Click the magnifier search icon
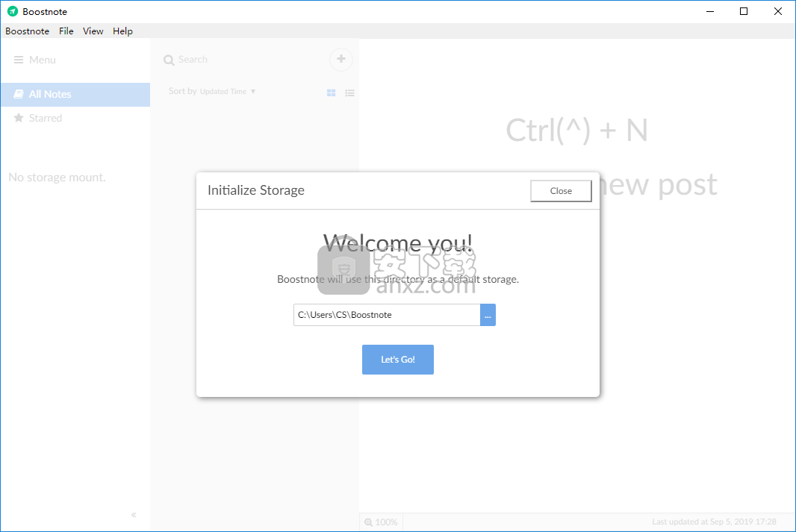The height and width of the screenshot is (532, 796). pyautogui.click(x=169, y=60)
